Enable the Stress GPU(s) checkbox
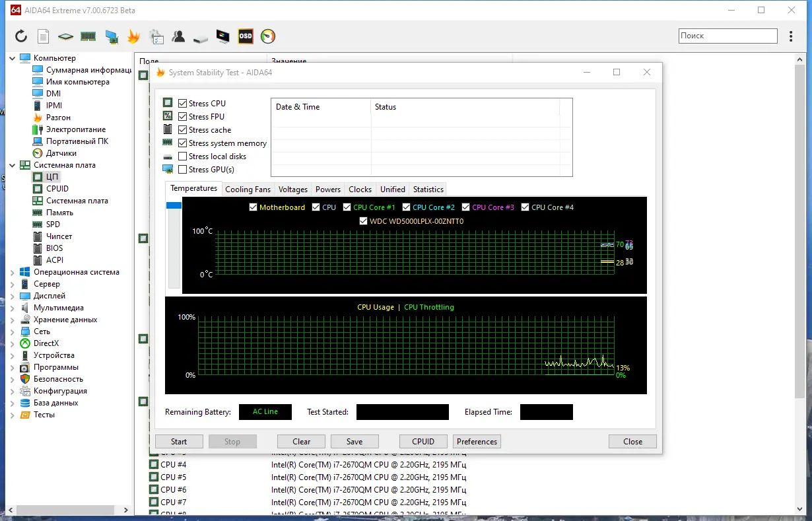This screenshot has height=521, width=812. tap(183, 170)
